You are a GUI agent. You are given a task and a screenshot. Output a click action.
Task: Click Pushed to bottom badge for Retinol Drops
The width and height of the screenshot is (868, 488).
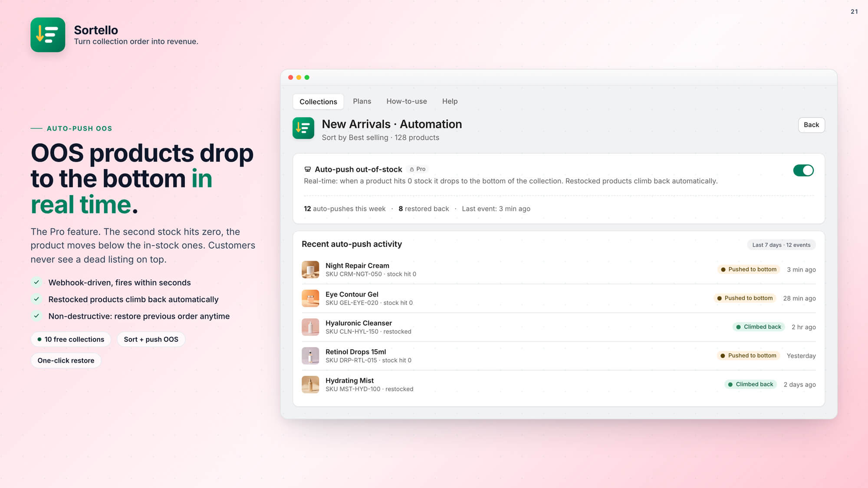coord(748,356)
